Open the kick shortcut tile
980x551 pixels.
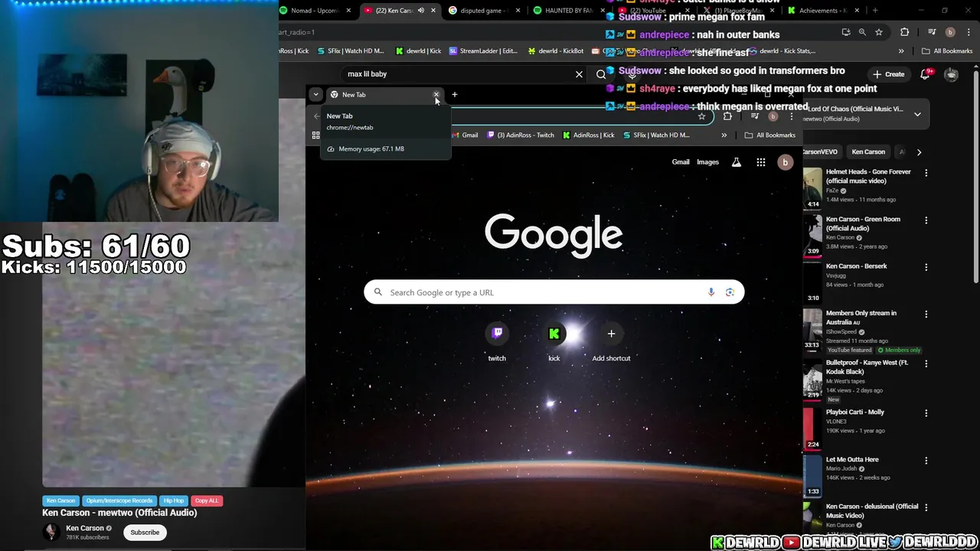(x=554, y=341)
